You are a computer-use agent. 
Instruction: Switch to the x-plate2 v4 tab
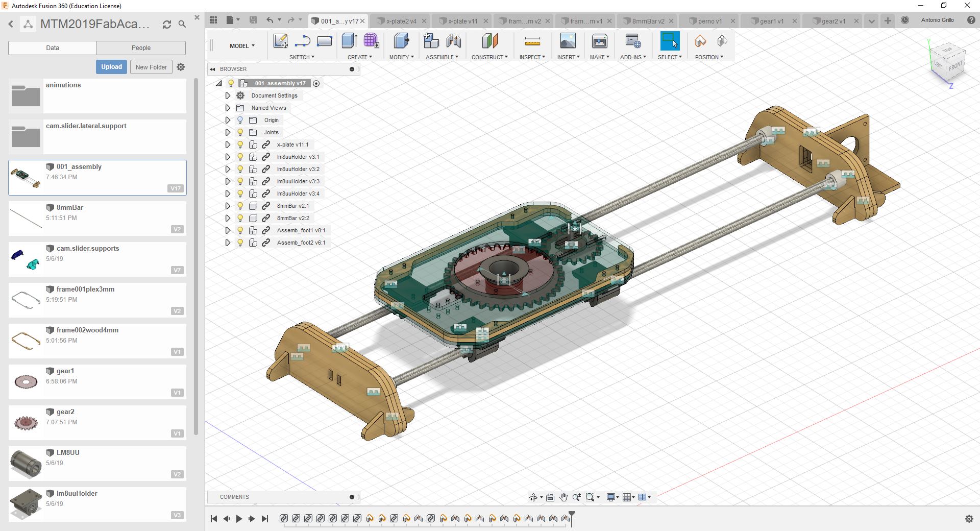[401, 21]
